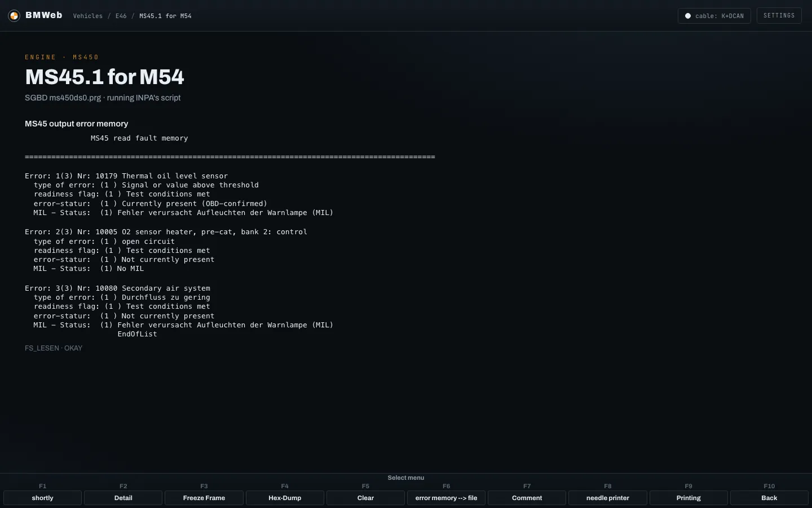Click the MS45.1 for M54 heading
The image size is (812, 508).
coord(104,77)
